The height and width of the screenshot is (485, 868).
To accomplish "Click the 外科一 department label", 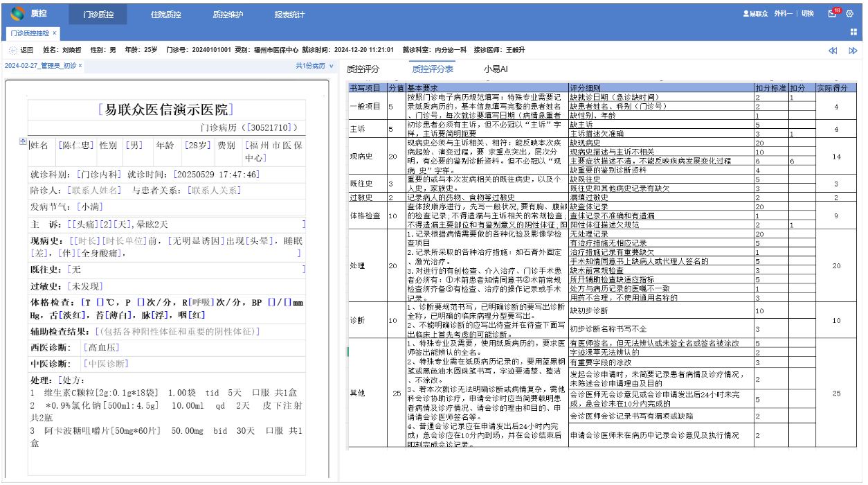I will [783, 14].
